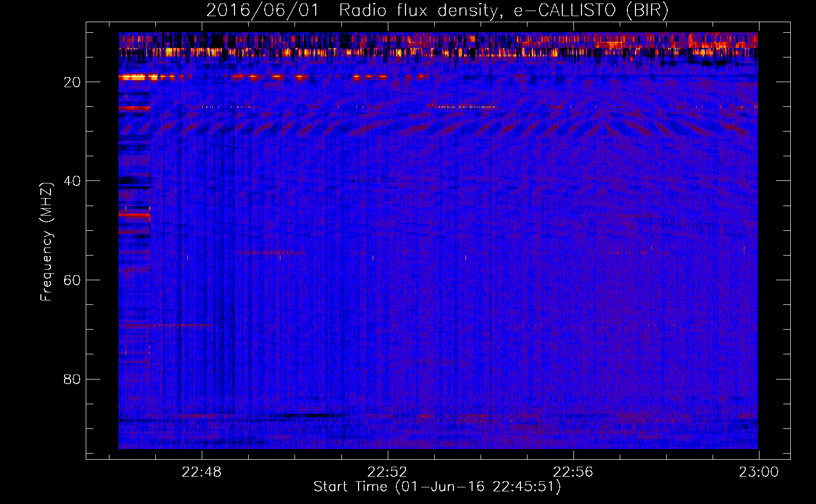Screen dimensions: 816x504
Task: Click the "Start Time (01-Jun-16 22:45:51)" x-axis label
Action: (437, 487)
